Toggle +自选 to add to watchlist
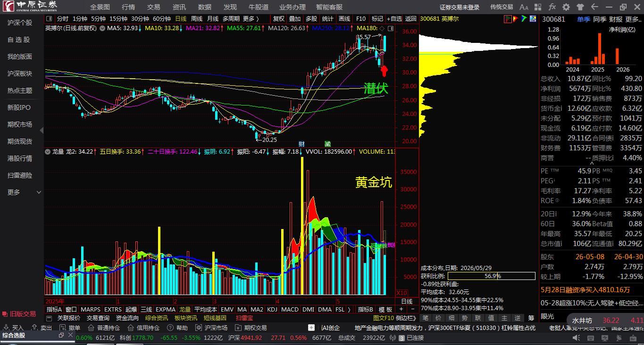The image size is (644, 345). coord(395,19)
